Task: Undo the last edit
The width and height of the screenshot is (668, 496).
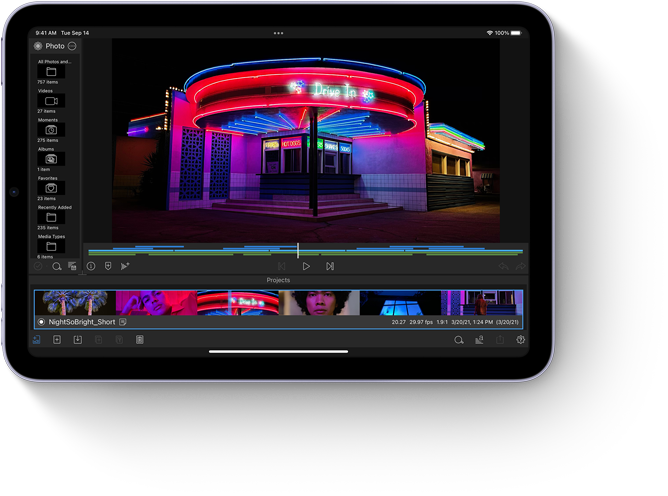Action: coord(503,266)
